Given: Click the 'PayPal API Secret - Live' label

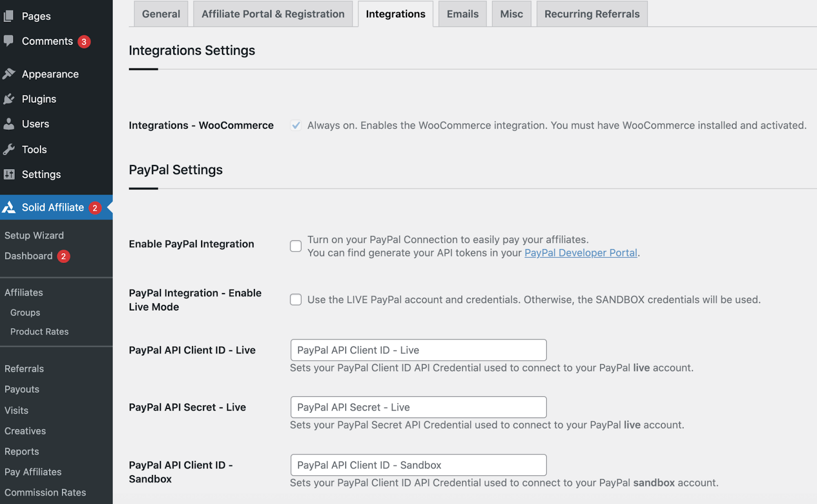Looking at the screenshot, I should (x=187, y=407).
